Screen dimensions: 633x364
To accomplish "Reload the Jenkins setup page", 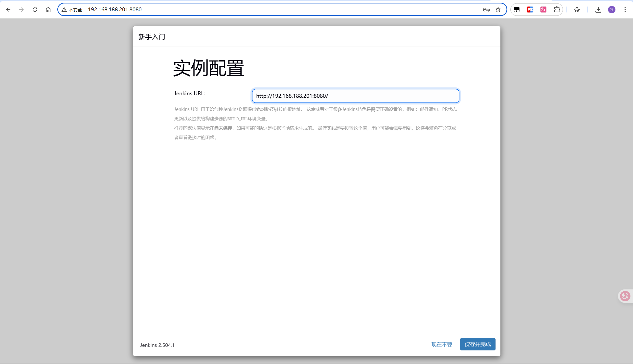I will coord(35,9).
